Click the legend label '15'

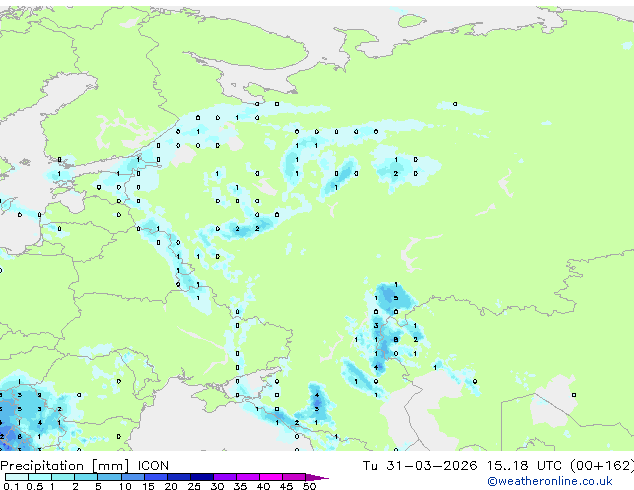[x=148, y=486]
